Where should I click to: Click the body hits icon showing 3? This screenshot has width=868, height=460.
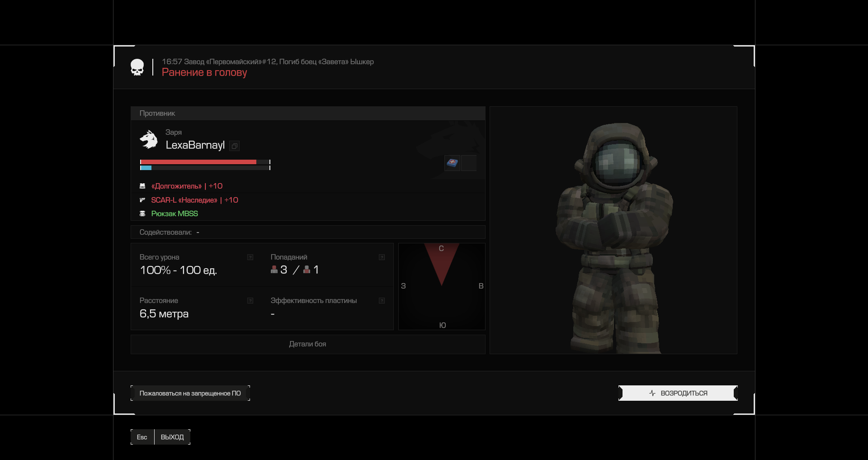(x=274, y=270)
